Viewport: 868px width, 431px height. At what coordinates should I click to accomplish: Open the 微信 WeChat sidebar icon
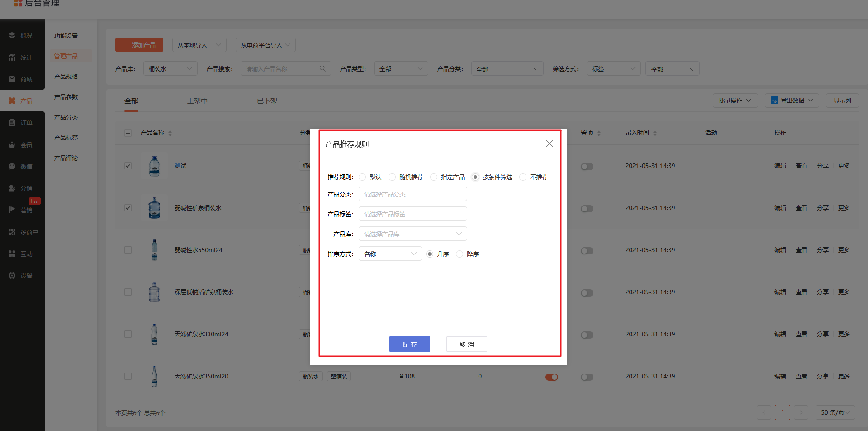click(x=12, y=167)
